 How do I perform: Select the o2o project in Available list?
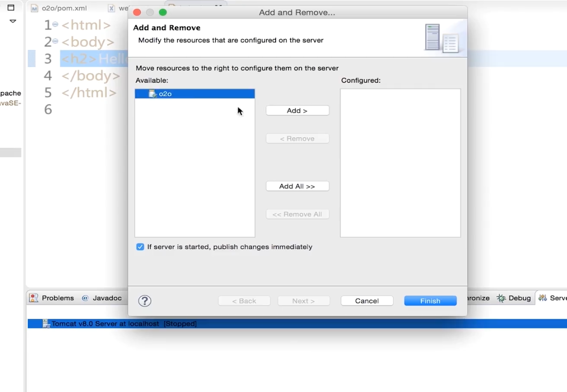tap(194, 94)
